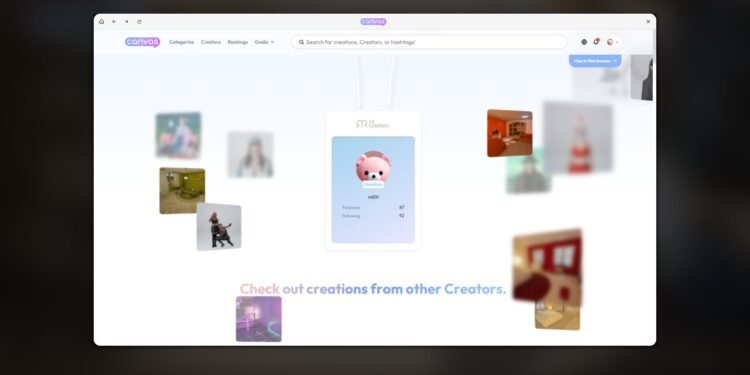Click the pink bear profile avatar

coord(373,166)
